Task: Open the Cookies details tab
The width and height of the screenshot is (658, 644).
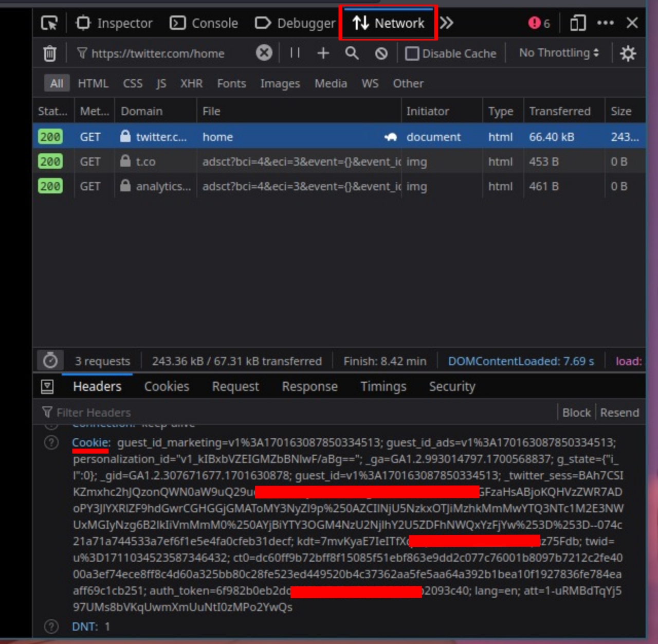Action: pos(167,386)
